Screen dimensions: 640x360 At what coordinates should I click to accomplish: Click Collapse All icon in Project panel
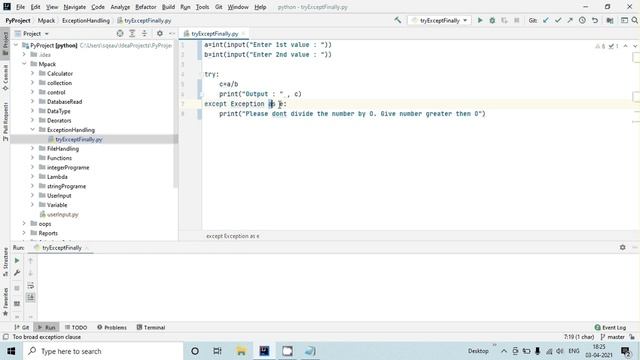[144, 33]
